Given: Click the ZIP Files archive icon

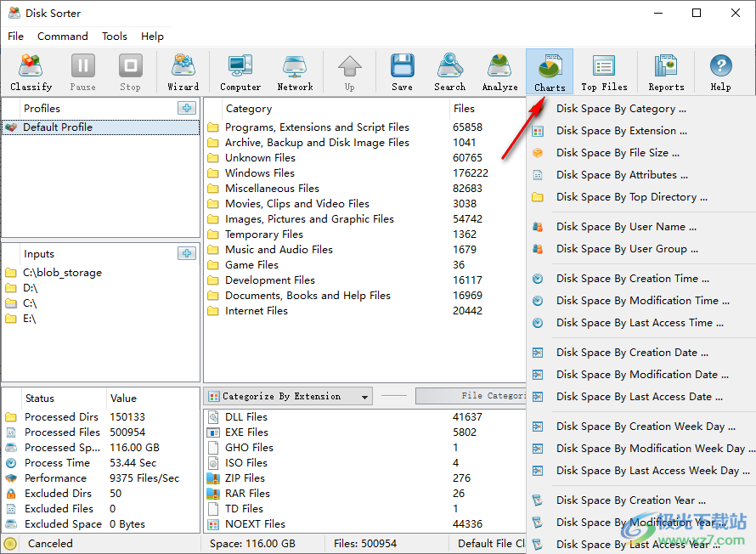Looking at the screenshot, I should [213, 478].
